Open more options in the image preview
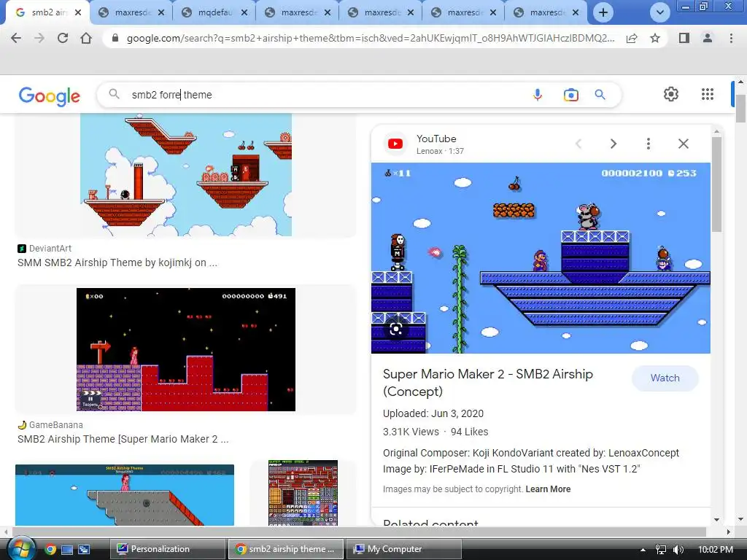 [648, 144]
